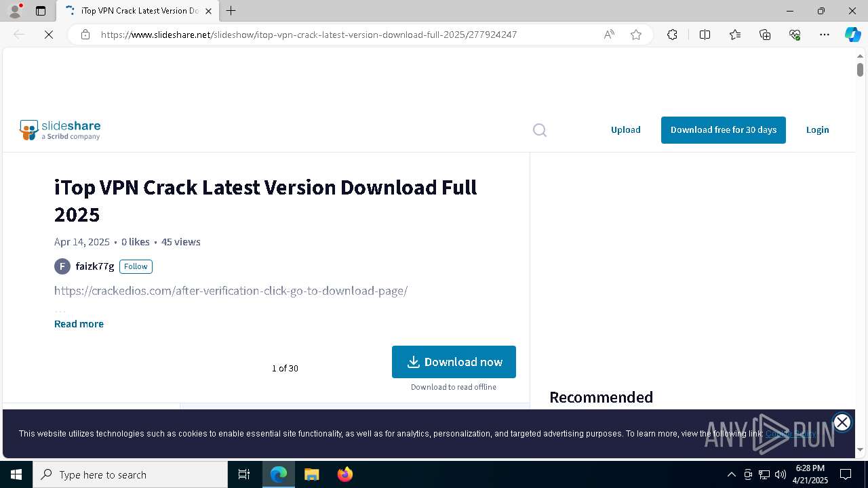This screenshot has height=488, width=868.
Task: Toggle split screen view
Action: tap(705, 35)
